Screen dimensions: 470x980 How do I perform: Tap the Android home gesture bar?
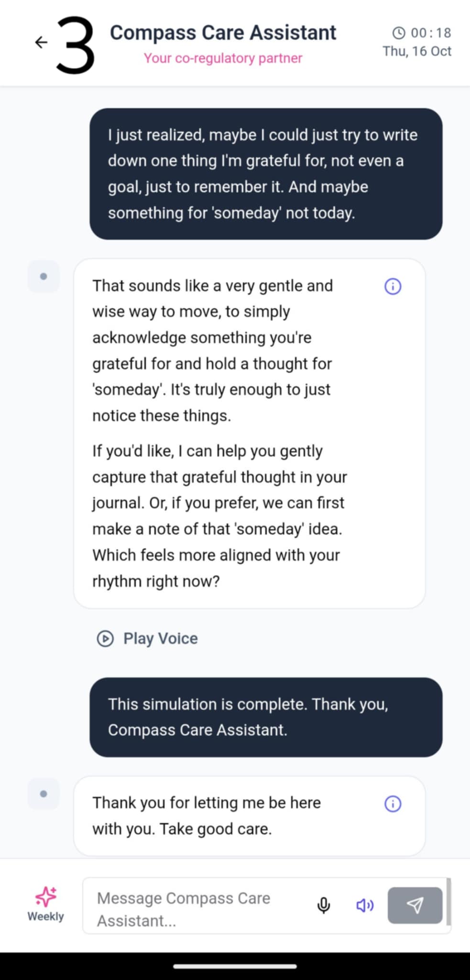coord(235,966)
